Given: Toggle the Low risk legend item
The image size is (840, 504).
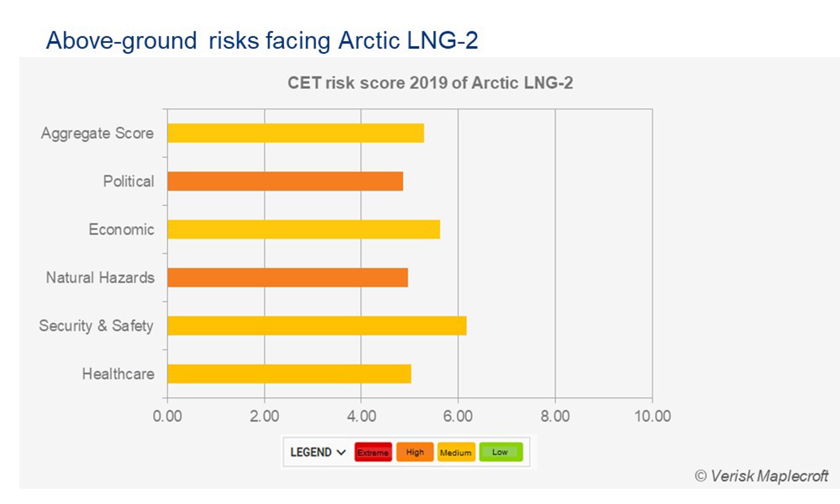Looking at the screenshot, I should 500,452.
